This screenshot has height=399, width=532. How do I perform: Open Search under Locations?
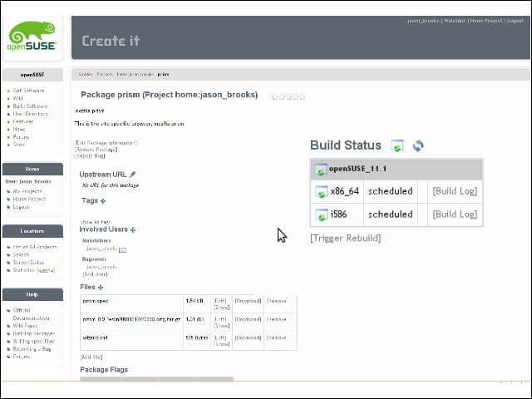pos(21,255)
